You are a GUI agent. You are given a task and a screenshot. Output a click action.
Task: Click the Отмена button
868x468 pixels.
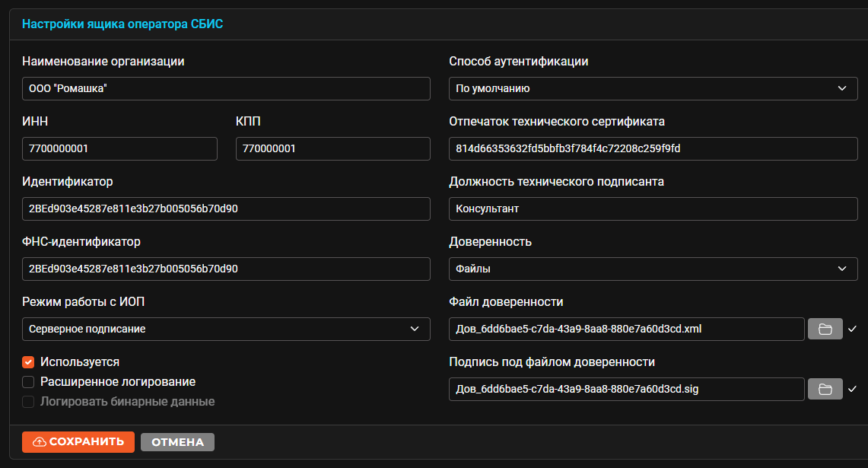tap(178, 442)
